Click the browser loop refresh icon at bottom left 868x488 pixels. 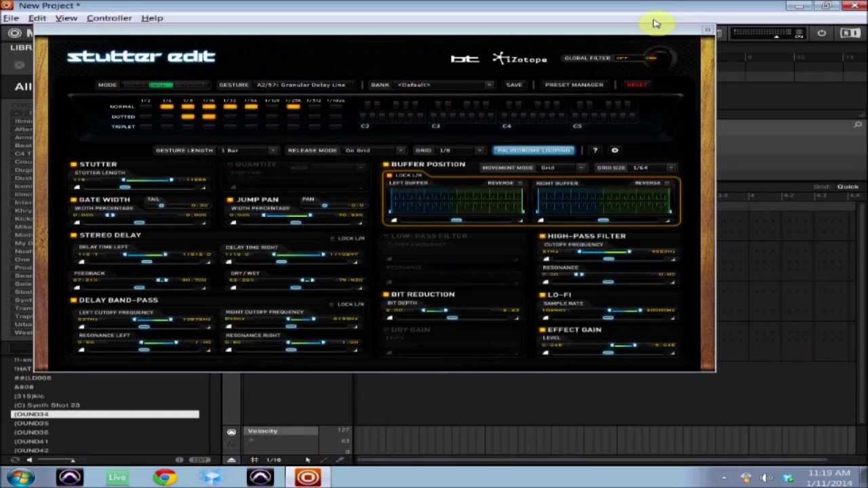pyautogui.click(x=15, y=460)
